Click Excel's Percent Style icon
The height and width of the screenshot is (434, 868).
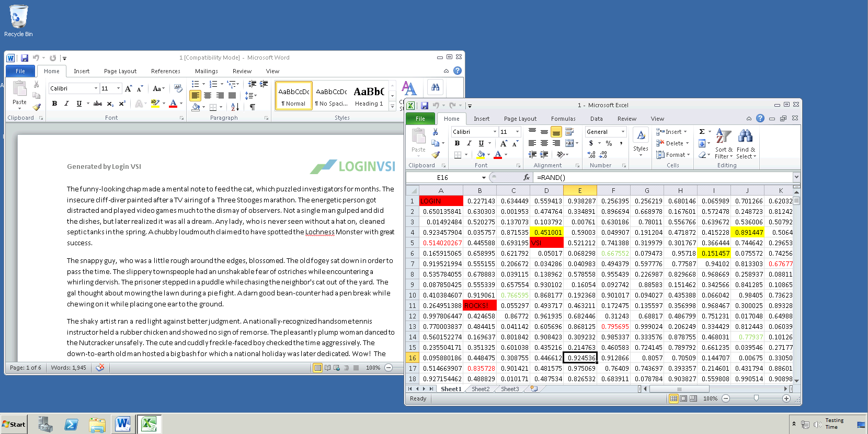(609, 143)
